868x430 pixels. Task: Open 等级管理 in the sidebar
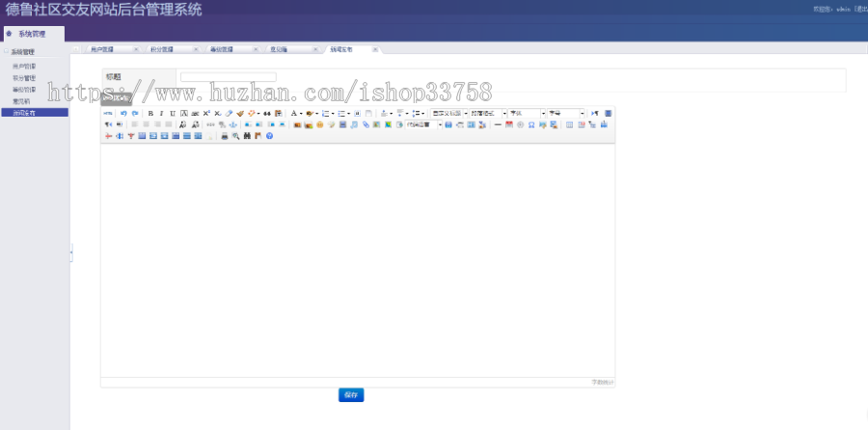coord(24,90)
